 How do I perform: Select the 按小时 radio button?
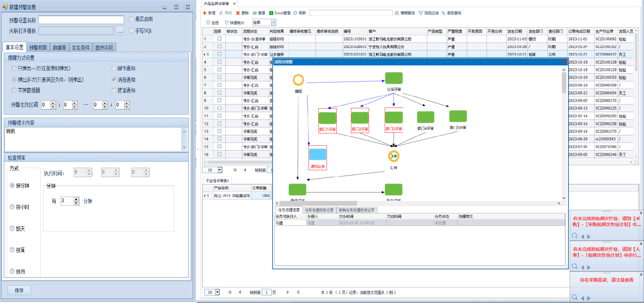12,207
